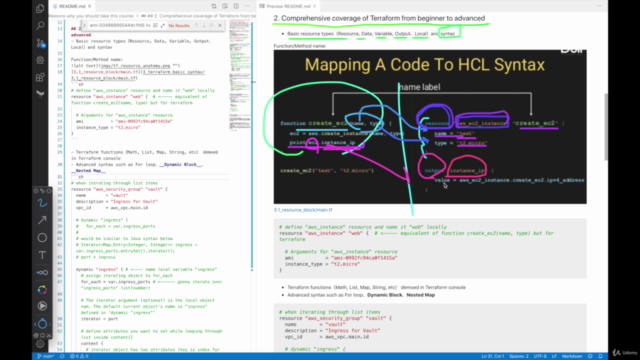This screenshot has height=360, width=640.
Task: Expand the Replace toggle in find widget
Action: click(x=84, y=25)
